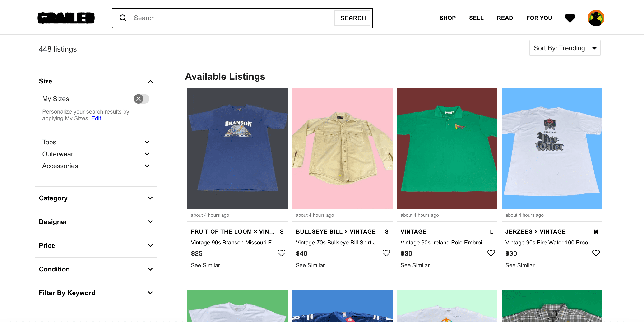Go to the SHOP menu
The height and width of the screenshot is (322, 644).
[x=448, y=18]
